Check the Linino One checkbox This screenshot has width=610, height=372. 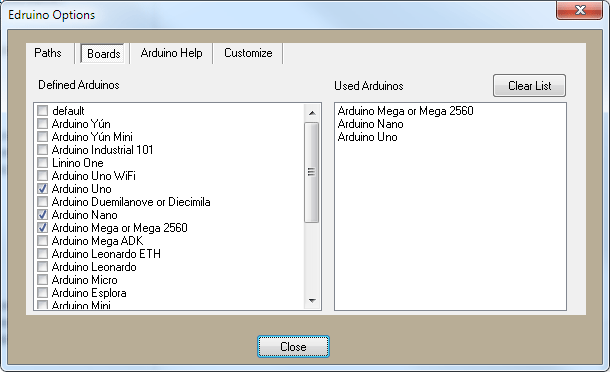pyautogui.click(x=42, y=163)
